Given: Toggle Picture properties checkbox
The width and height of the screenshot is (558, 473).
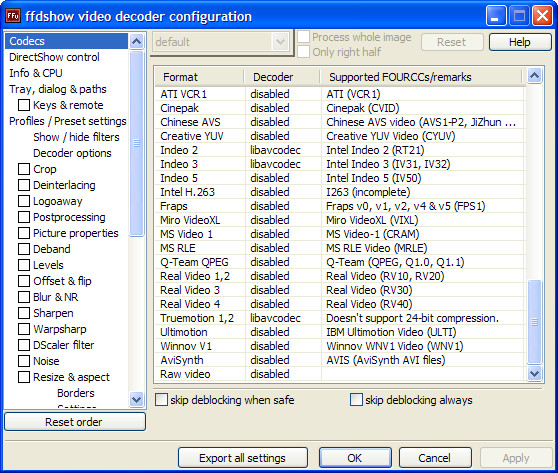Looking at the screenshot, I should click(x=24, y=233).
